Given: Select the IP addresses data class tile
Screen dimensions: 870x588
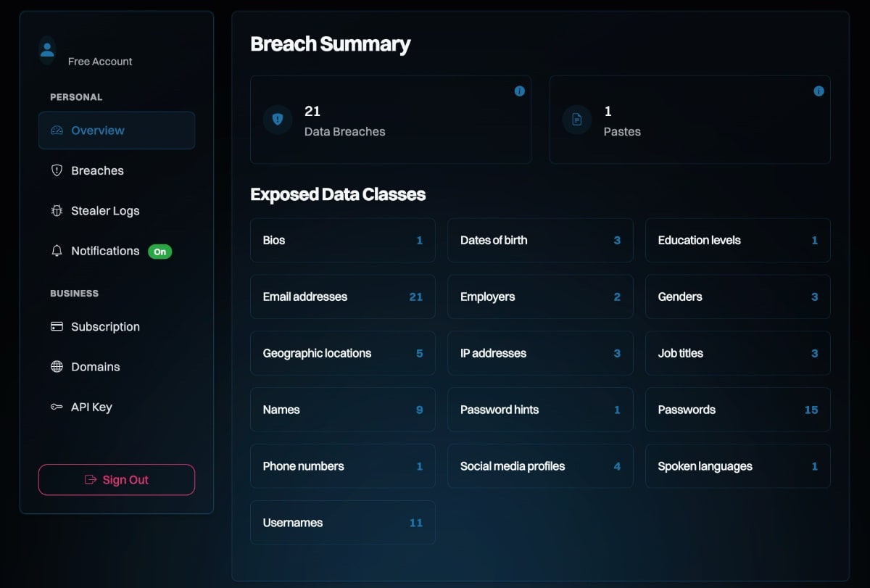Looking at the screenshot, I should [x=540, y=353].
